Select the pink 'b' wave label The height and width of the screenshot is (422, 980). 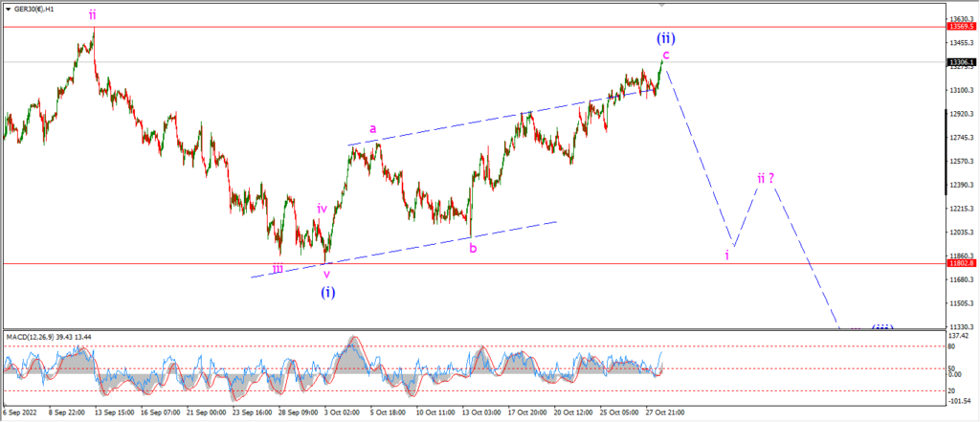tap(473, 248)
